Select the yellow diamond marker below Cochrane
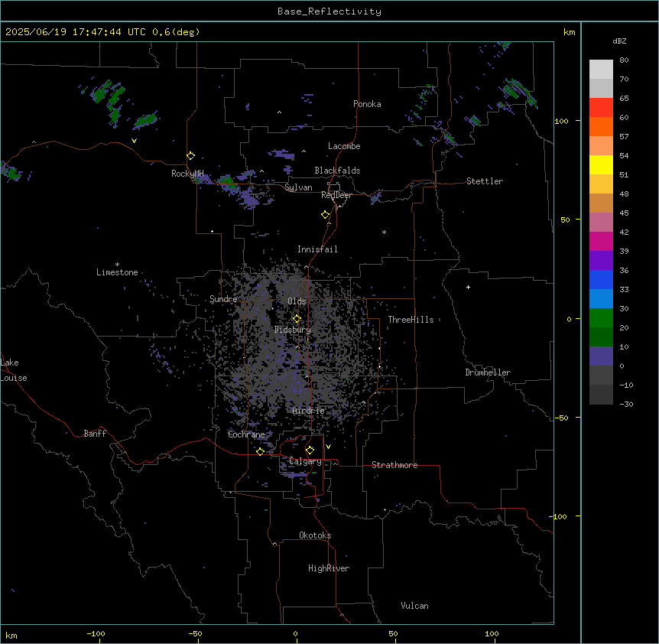The height and width of the screenshot is (644, 659). click(260, 451)
